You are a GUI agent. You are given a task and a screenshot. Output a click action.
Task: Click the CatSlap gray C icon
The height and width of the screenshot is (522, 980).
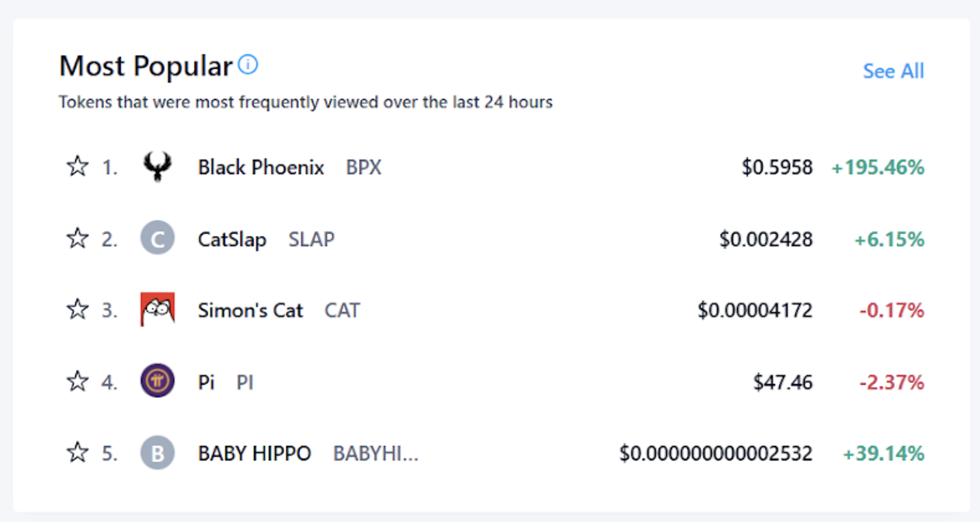pos(157,239)
